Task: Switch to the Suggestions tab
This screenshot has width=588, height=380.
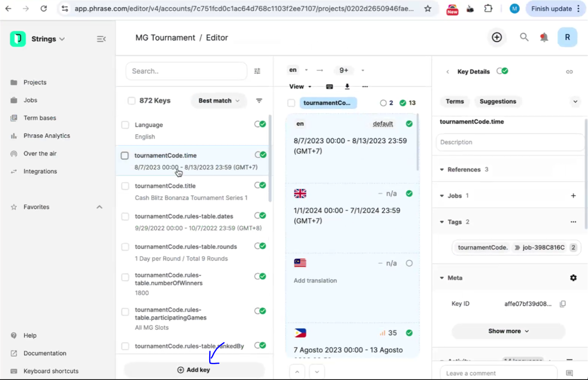Action: coord(497,101)
